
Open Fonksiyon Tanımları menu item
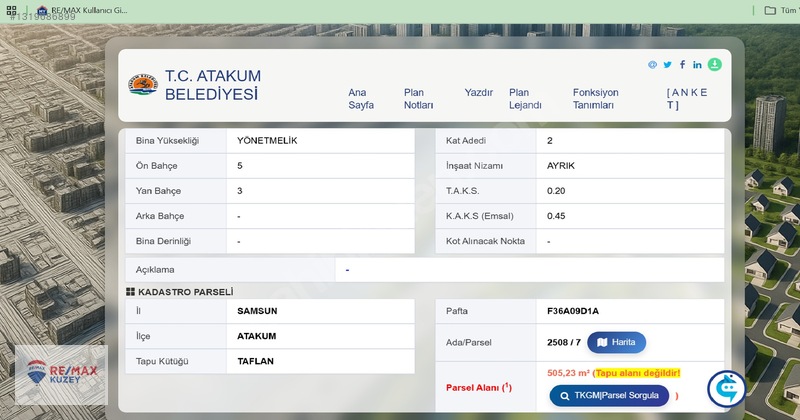pos(595,98)
